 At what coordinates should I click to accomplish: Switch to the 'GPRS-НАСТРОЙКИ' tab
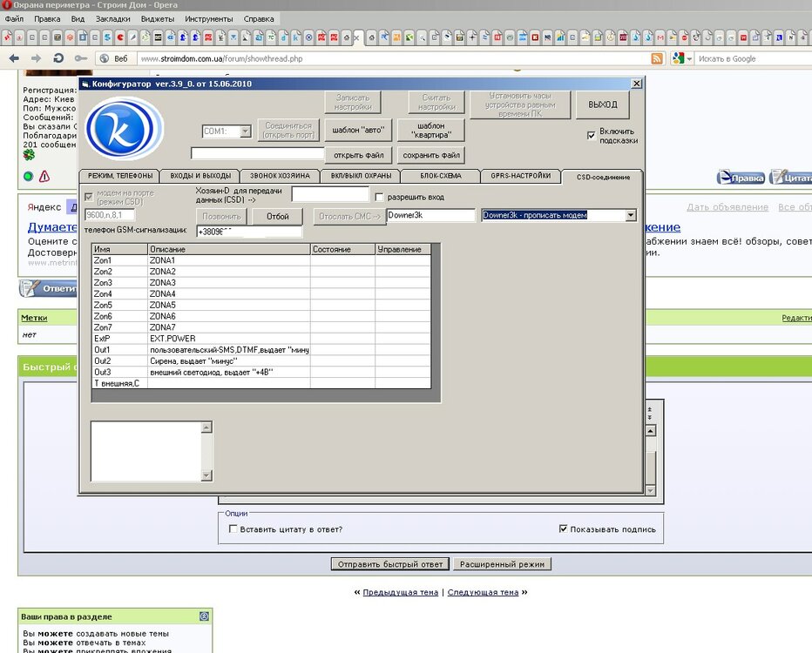(x=520, y=176)
